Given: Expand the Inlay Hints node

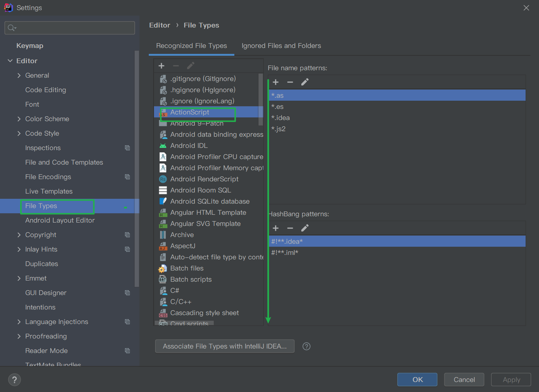Looking at the screenshot, I should 19,249.
